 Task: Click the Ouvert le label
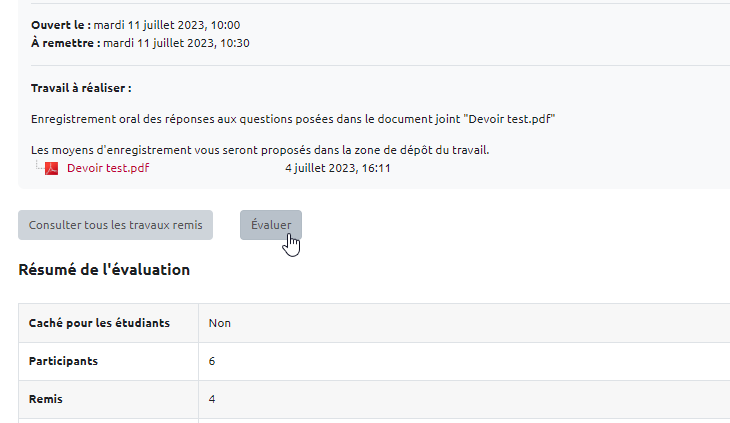(60, 25)
